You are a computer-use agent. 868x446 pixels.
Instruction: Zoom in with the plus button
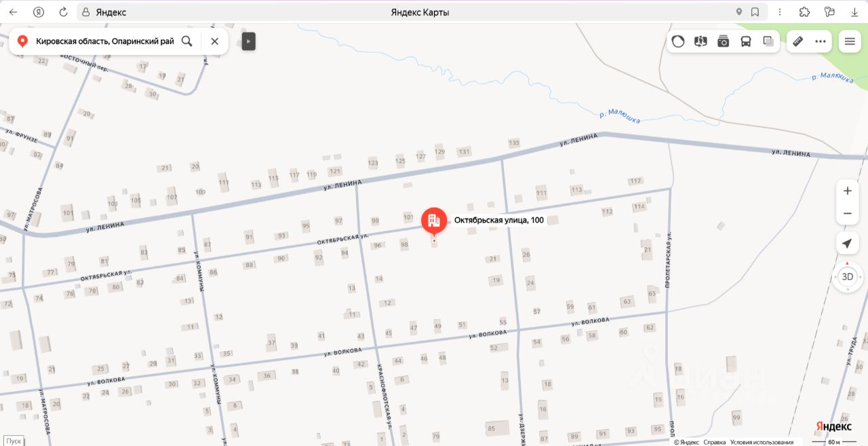point(847,191)
